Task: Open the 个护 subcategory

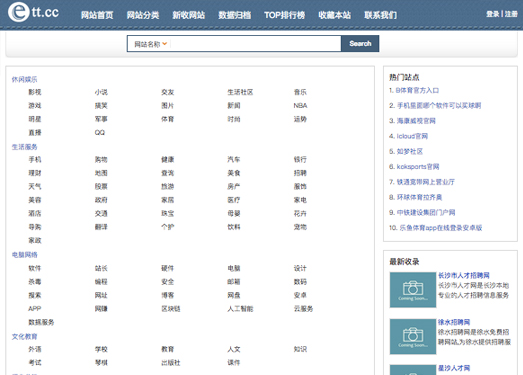Action: tap(167, 227)
